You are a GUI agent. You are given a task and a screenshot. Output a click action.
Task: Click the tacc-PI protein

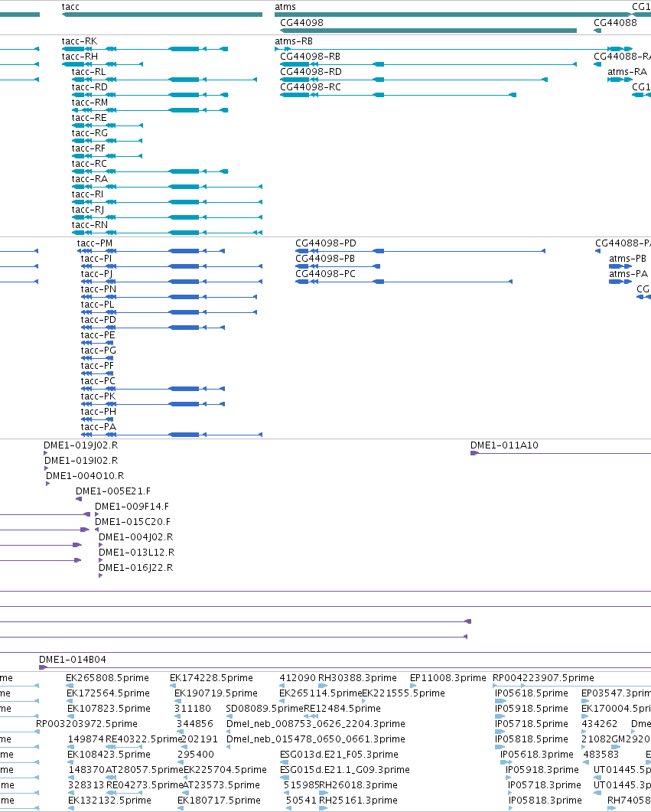[172, 266]
